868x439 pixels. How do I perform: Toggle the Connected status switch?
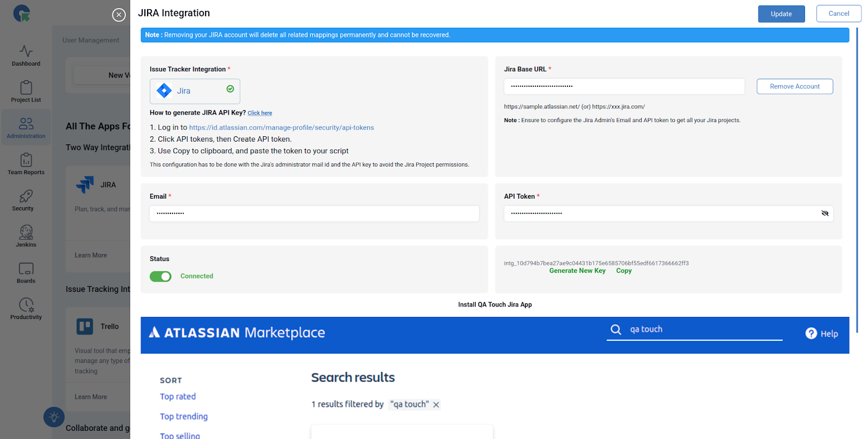coord(161,277)
